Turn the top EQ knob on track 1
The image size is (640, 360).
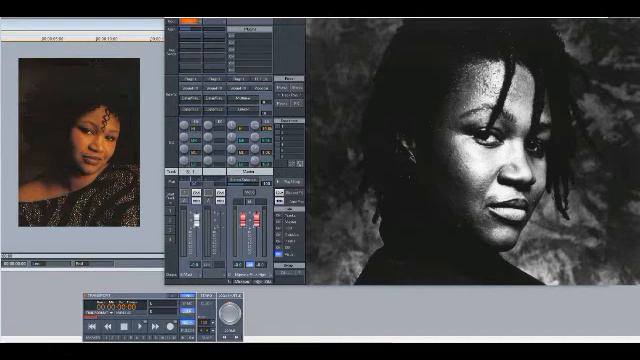point(184,125)
